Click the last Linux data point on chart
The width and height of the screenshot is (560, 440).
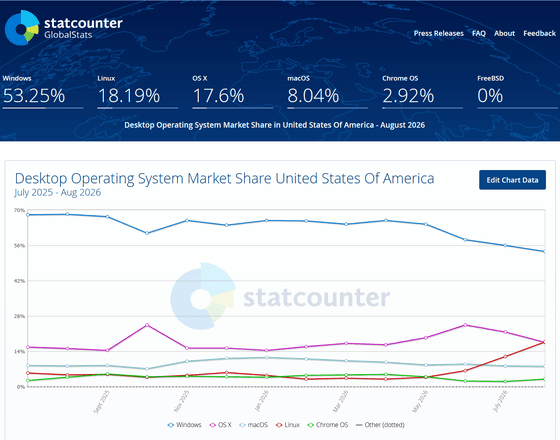(x=544, y=342)
